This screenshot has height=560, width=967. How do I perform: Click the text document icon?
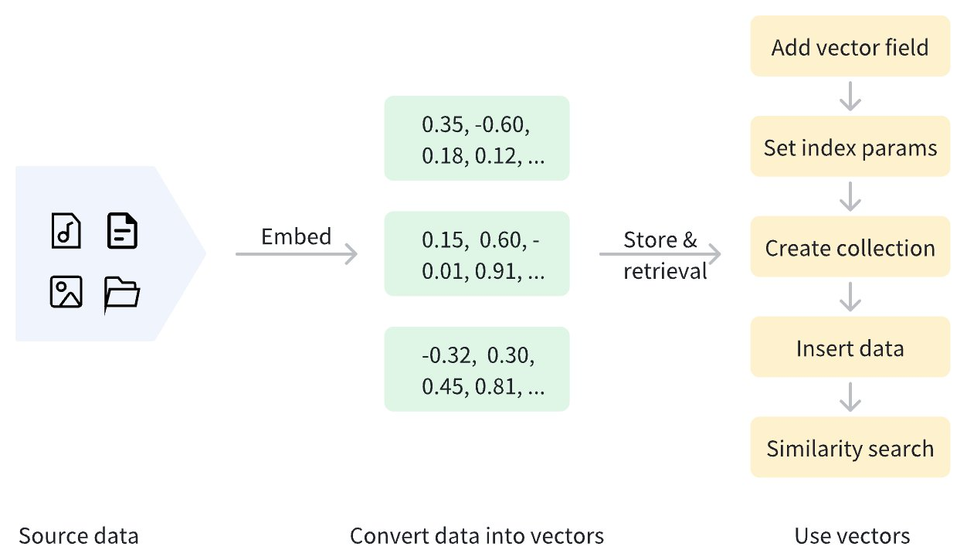tap(122, 231)
